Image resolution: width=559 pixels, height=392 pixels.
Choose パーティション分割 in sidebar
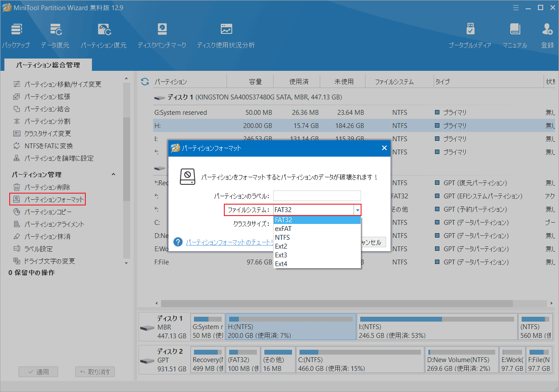tap(42, 121)
